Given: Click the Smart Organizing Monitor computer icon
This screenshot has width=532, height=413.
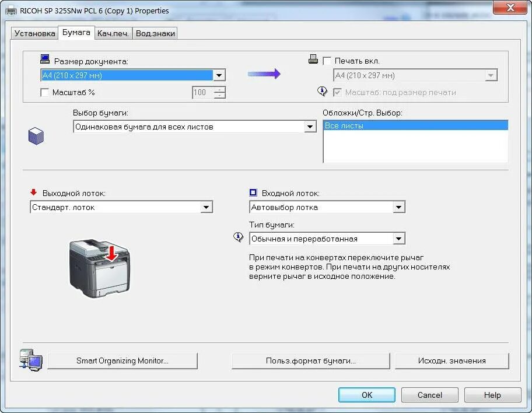Looking at the screenshot, I should coord(31,360).
